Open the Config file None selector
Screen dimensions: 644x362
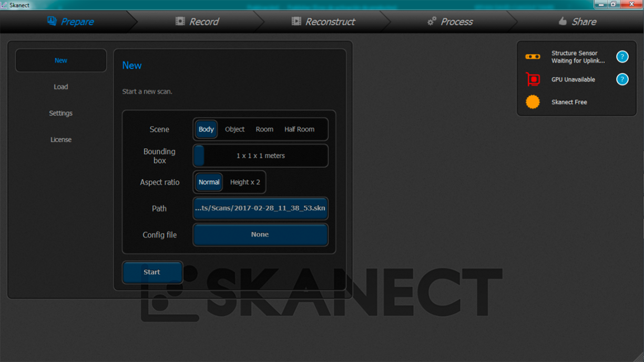[x=261, y=235]
